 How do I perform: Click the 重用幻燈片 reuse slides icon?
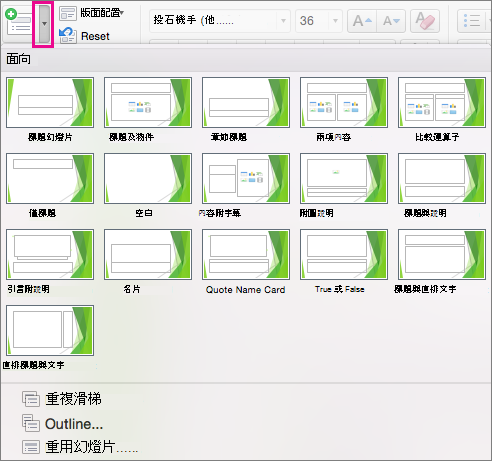[x=31, y=447]
